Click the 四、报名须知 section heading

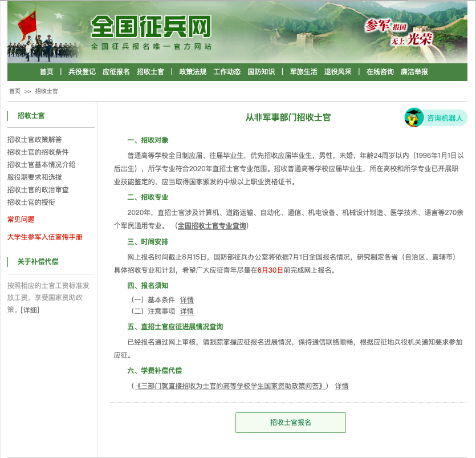[148, 286]
